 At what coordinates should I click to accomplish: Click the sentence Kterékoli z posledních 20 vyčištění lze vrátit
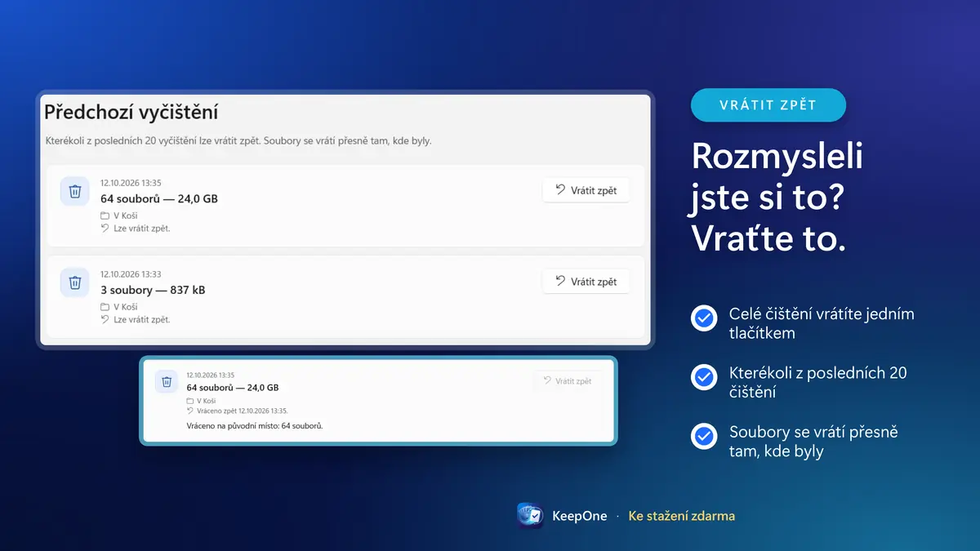[x=238, y=140]
